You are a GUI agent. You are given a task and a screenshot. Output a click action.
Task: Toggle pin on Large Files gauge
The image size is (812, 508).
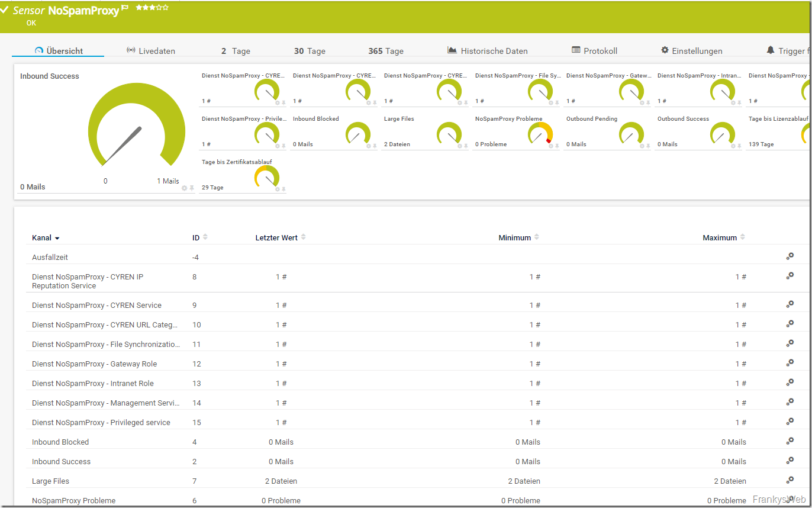coord(466,146)
